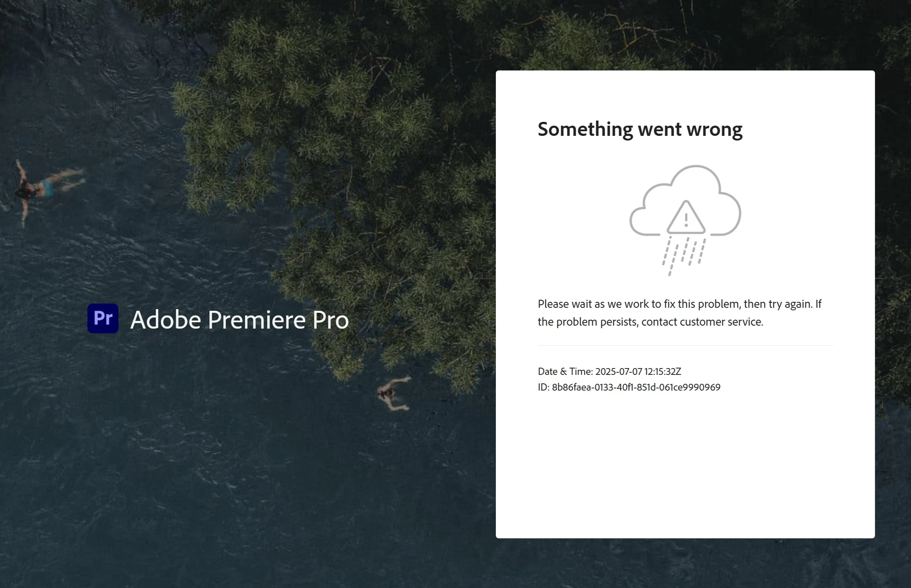Viewport: 911px width, 588px height.
Task: Click the cloud error illustration
Action: point(685,220)
